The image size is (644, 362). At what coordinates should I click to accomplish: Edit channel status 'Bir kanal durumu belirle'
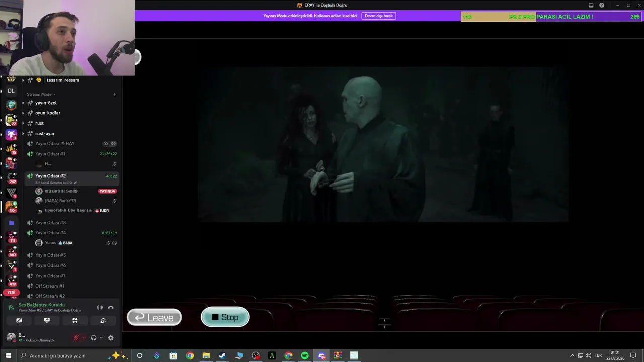coord(56,183)
